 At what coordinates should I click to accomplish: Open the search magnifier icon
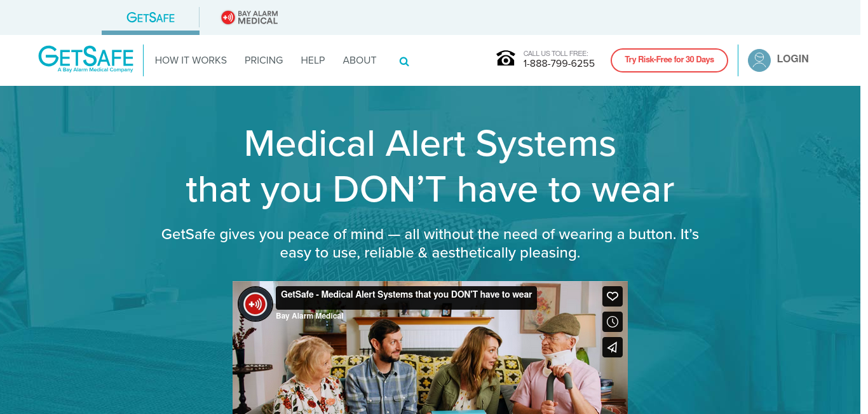404,62
